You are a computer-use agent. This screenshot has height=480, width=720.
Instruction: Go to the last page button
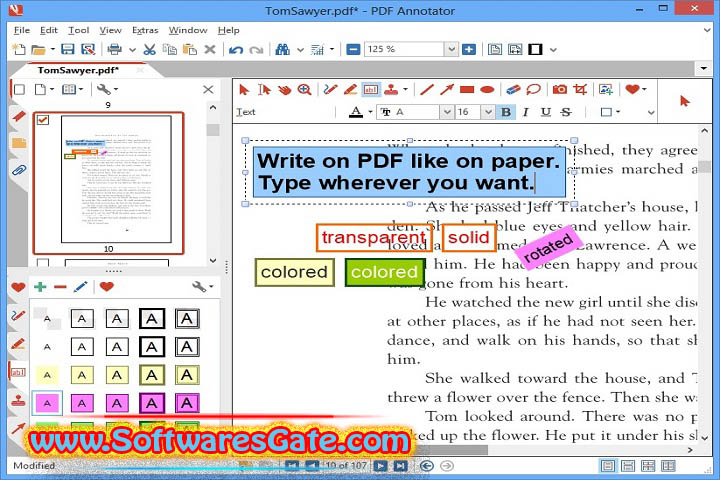point(401,466)
